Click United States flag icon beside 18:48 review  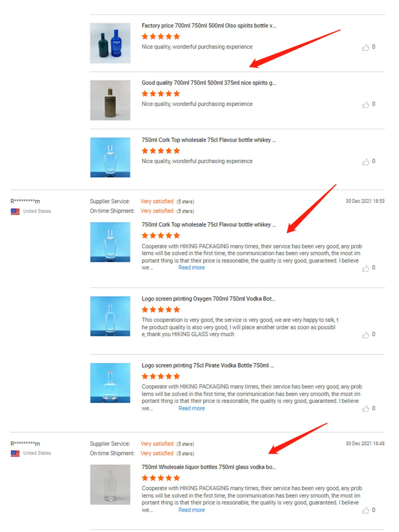(x=15, y=453)
